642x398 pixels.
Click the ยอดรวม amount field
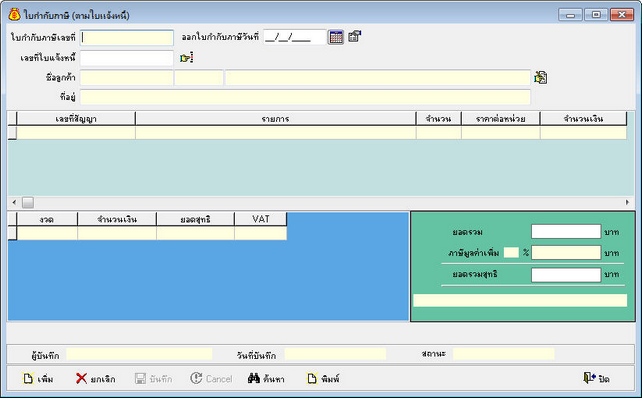click(x=566, y=231)
